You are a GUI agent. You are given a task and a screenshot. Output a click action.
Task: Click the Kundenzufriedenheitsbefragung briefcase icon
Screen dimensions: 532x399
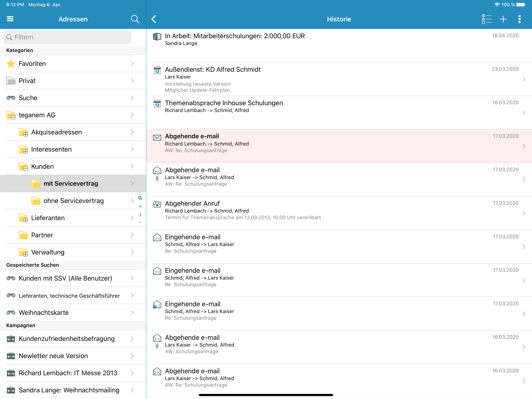click(11, 339)
